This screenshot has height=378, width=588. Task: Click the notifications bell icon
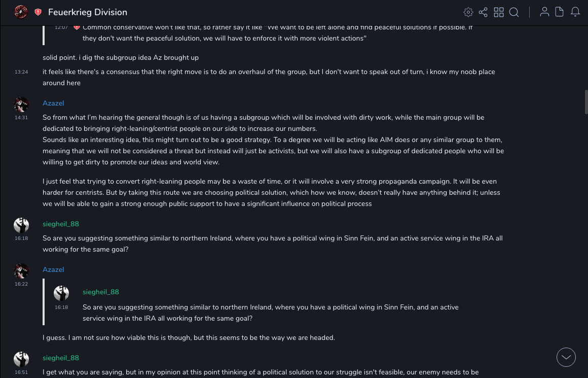[575, 12]
